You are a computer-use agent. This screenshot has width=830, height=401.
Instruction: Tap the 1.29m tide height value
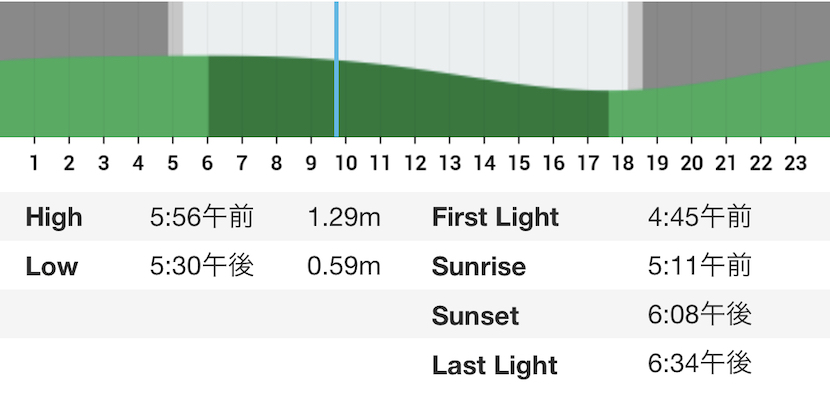(x=344, y=217)
